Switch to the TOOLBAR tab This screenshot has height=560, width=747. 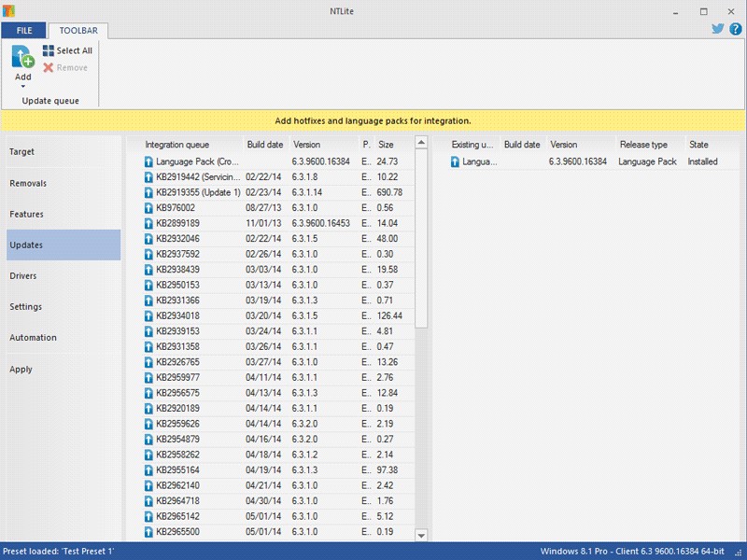78,31
